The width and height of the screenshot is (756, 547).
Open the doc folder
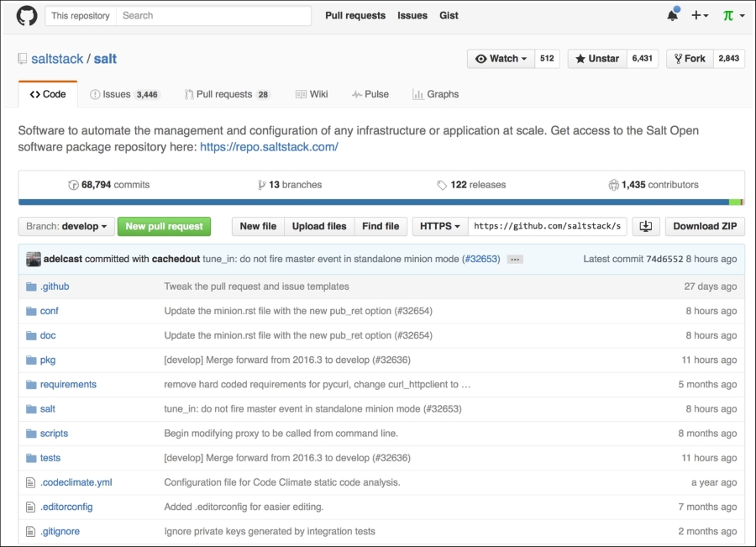point(48,336)
